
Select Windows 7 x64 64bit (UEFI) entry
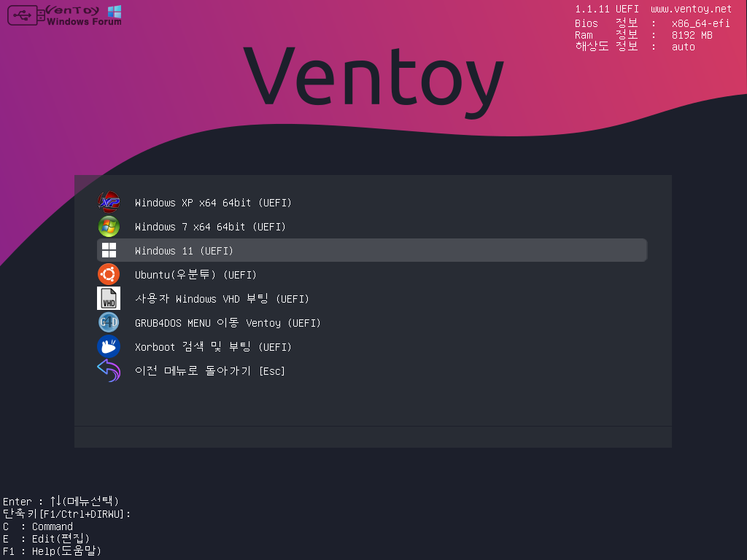pos(372,227)
